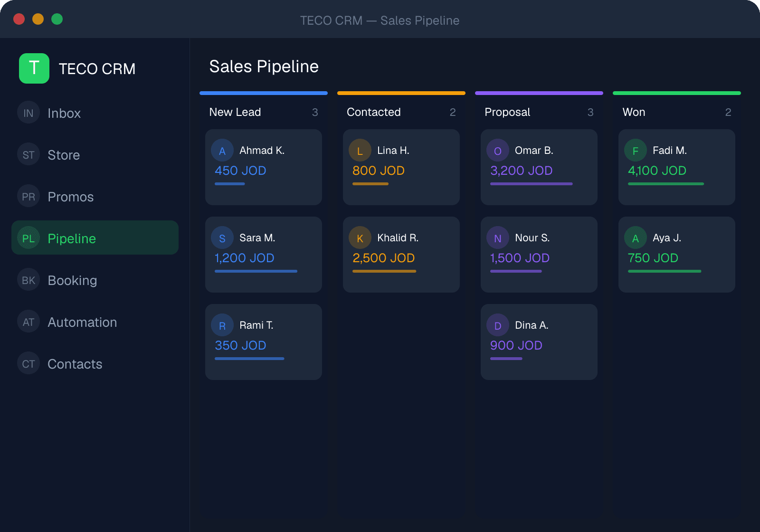Screen dimensions: 760x532
Task: Click Nour S.'s avatar circle
Action: (x=498, y=238)
